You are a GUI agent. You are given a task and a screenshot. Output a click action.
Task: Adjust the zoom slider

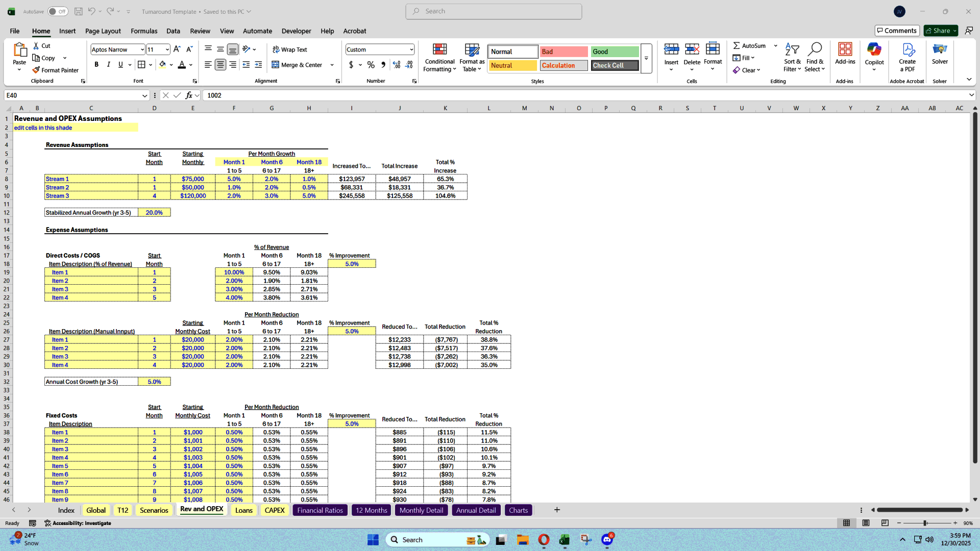click(925, 523)
